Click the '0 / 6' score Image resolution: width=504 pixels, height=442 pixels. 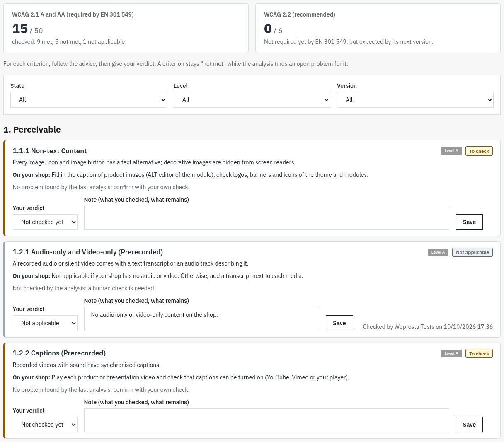[x=273, y=29]
